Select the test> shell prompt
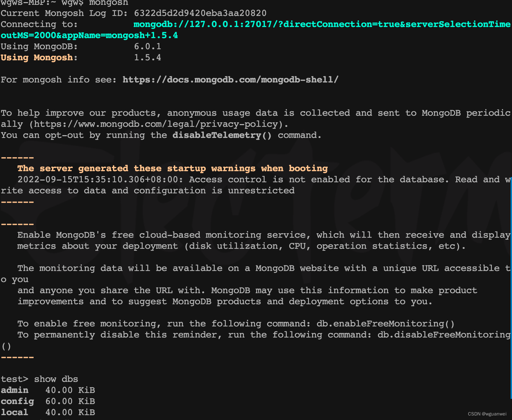This screenshot has height=420, width=512. (14, 379)
